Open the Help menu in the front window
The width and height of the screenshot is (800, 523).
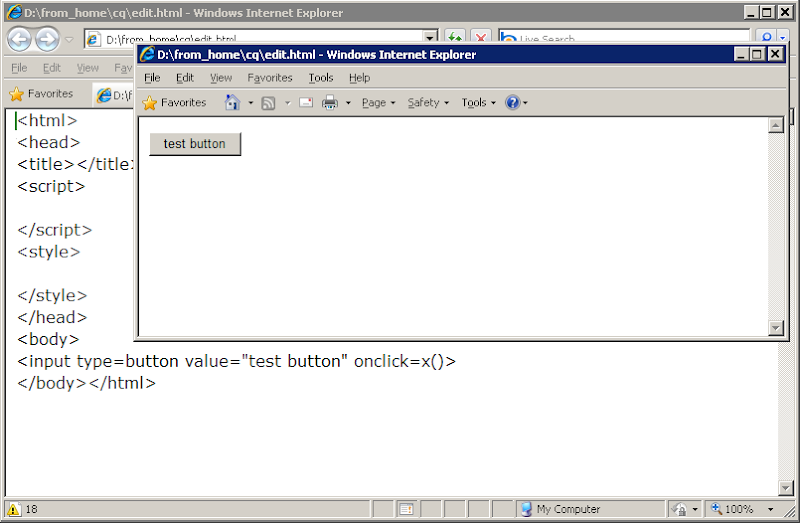pyautogui.click(x=360, y=78)
